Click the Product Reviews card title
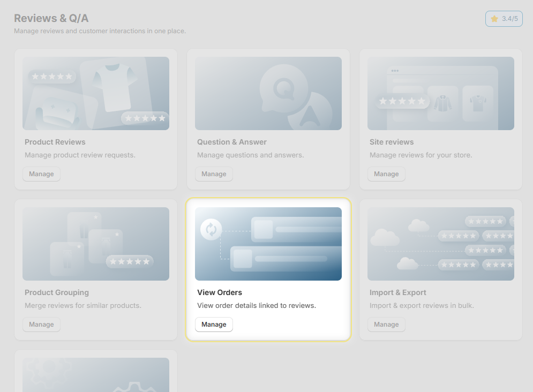The image size is (533, 392). coord(55,142)
